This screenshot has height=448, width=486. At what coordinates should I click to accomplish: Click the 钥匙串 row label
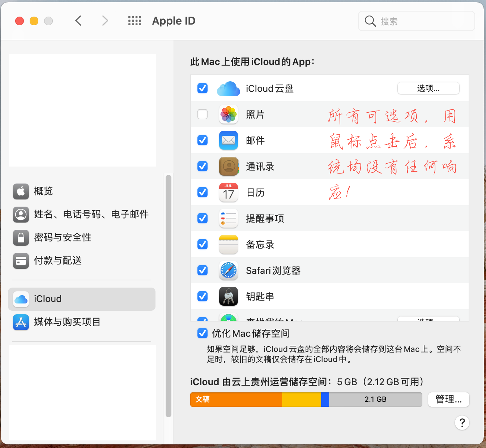(260, 297)
